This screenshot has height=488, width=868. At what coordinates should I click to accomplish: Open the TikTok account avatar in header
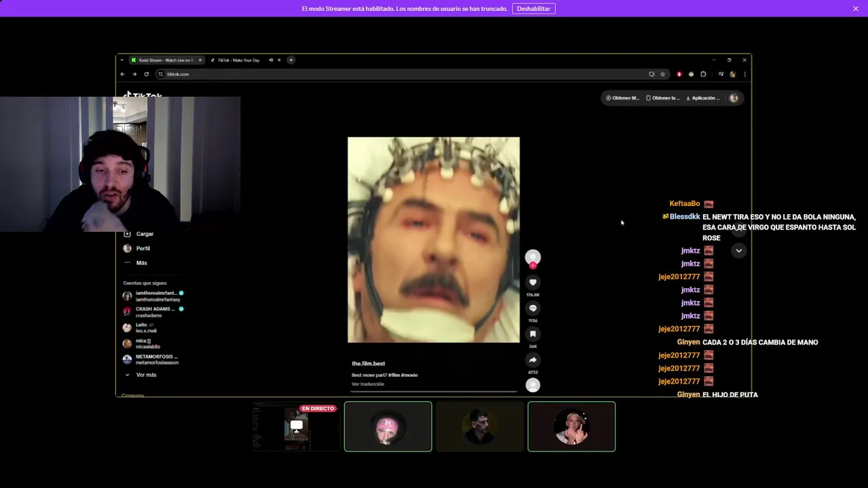[x=733, y=98]
